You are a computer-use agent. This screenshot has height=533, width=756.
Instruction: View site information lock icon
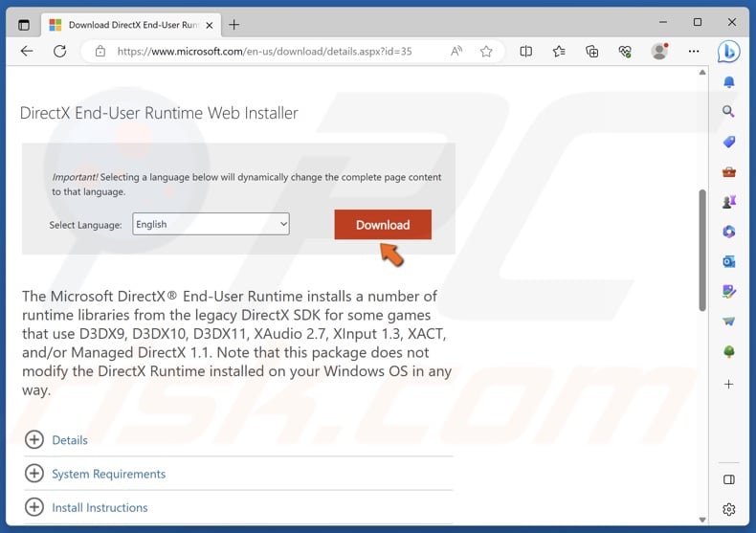coord(100,51)
